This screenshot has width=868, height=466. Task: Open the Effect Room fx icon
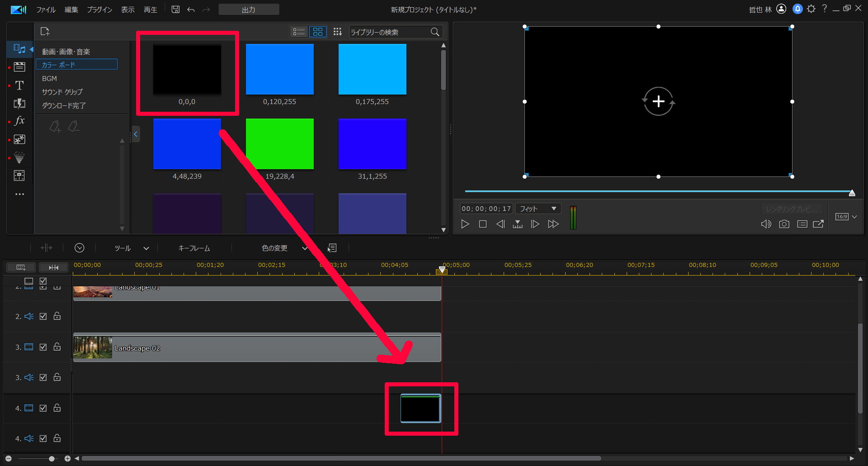tap(19, 121)
